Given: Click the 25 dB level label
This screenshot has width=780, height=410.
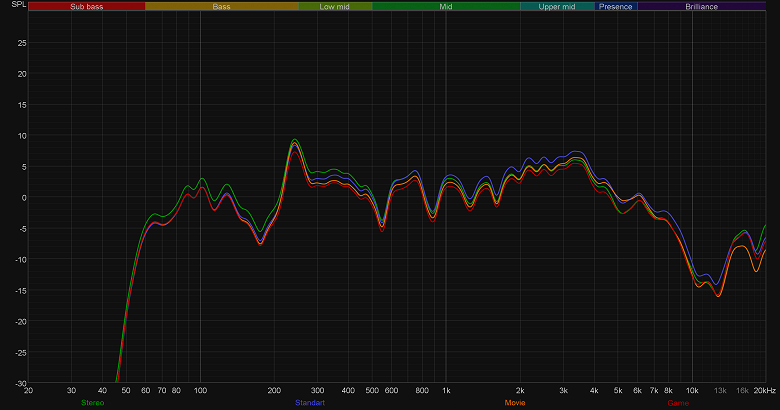Looking at the screenshot, I should (x=22, y=43).
